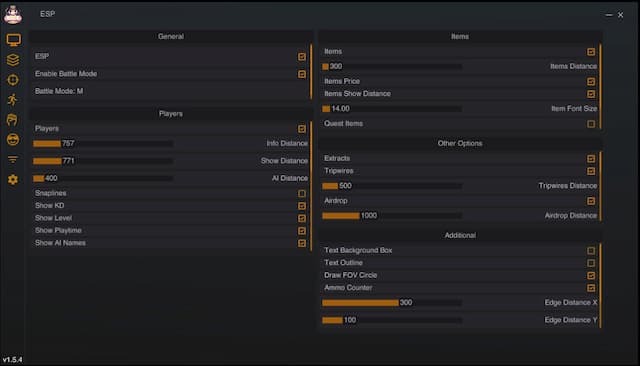The width and height of the screenshot is (640, 366).
Task: Toggle the Quest Items checkbox
Action: tap(591, 124)
